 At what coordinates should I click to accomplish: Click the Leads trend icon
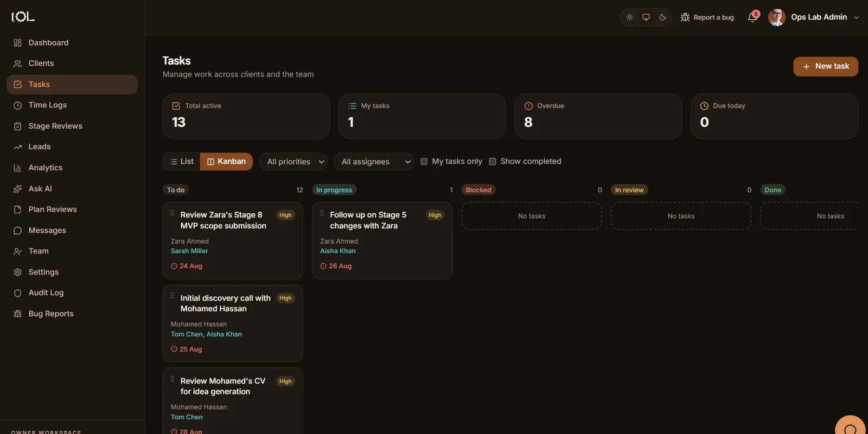tap(17, 147)
